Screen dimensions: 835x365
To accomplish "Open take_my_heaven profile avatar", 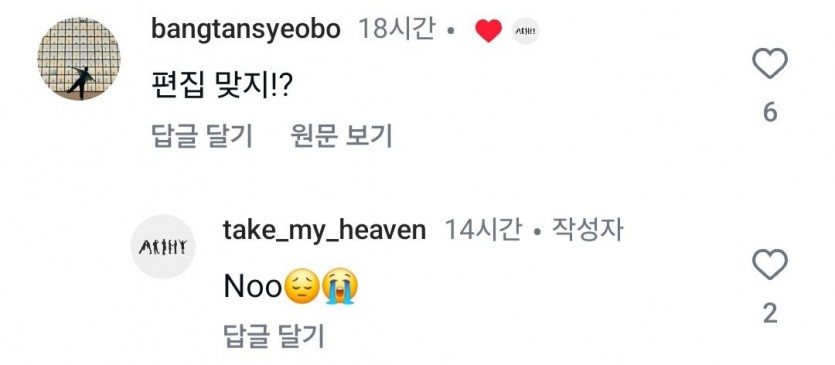I will [x=163, y=247].
